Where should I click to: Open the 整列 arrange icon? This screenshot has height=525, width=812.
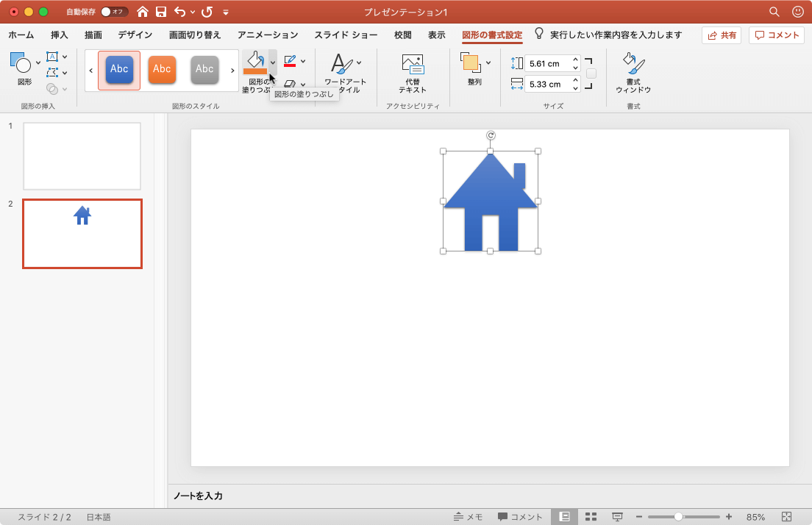point(471,63)
